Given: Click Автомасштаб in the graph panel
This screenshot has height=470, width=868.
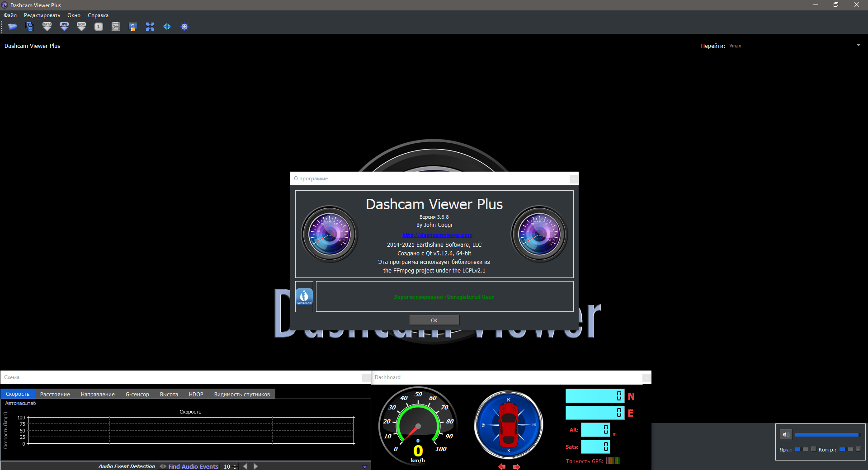Looking at the screenshot, I should [x=20, y=403].
